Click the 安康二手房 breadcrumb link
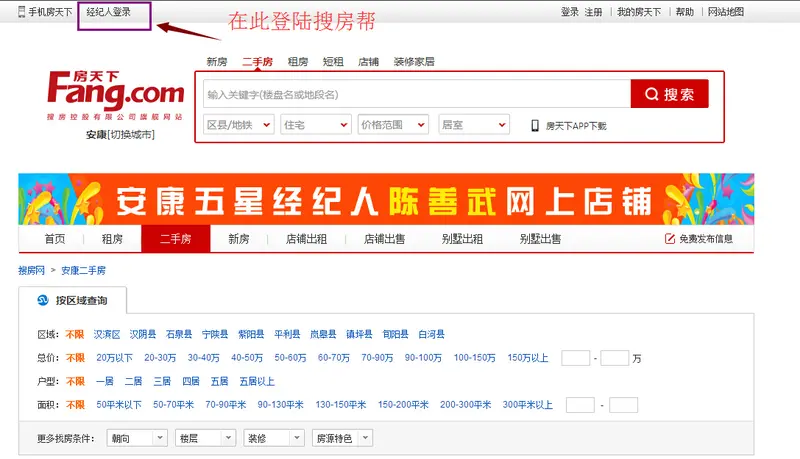Screen dimensions: 800x459 (84, 270)
